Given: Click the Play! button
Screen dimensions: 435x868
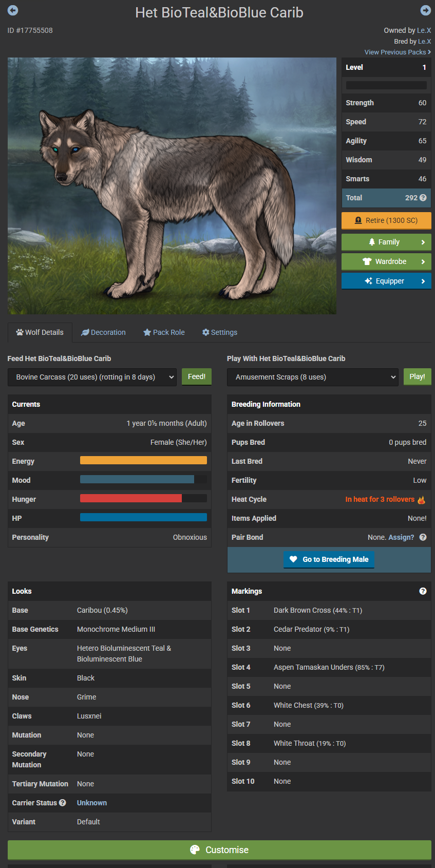Looking at the screenshot, I should point(417,376).
